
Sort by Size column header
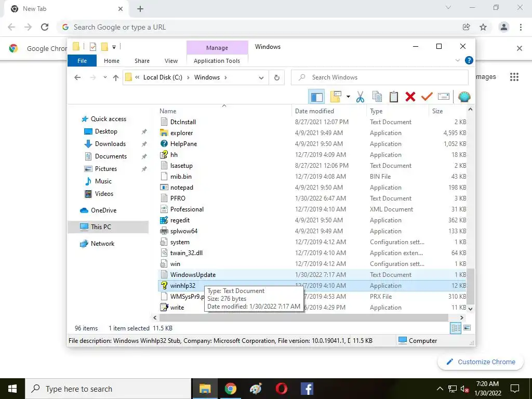448,111
